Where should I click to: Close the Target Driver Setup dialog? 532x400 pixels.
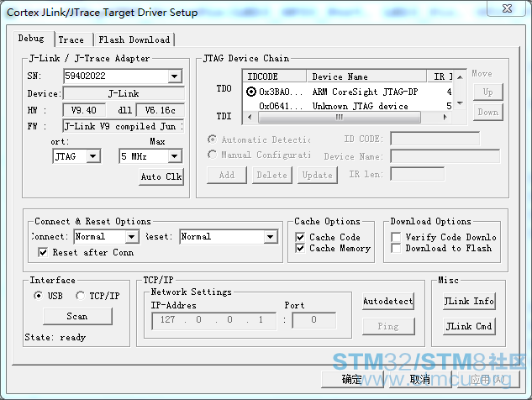pyautogui.click(x=508, y=8)
